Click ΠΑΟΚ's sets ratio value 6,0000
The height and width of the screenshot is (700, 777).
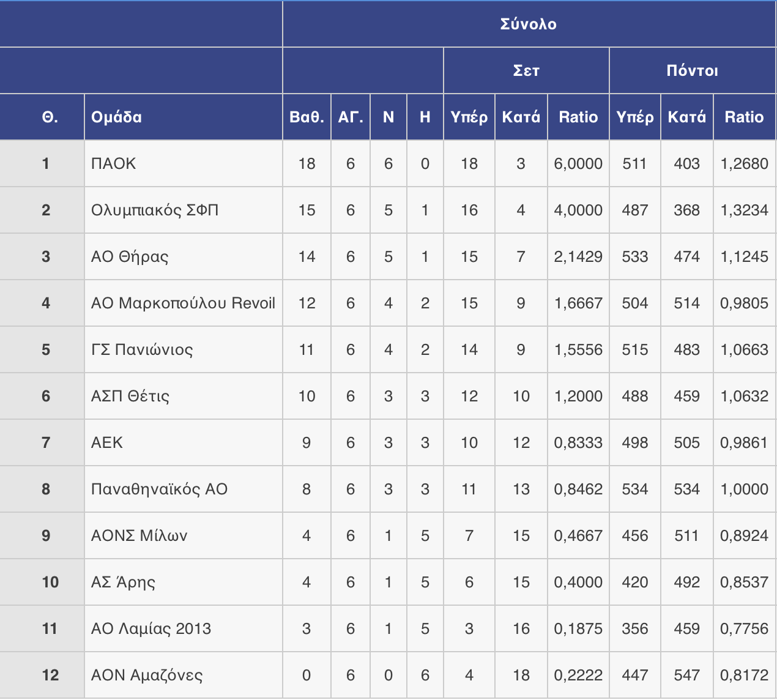(x=578, y=163)
